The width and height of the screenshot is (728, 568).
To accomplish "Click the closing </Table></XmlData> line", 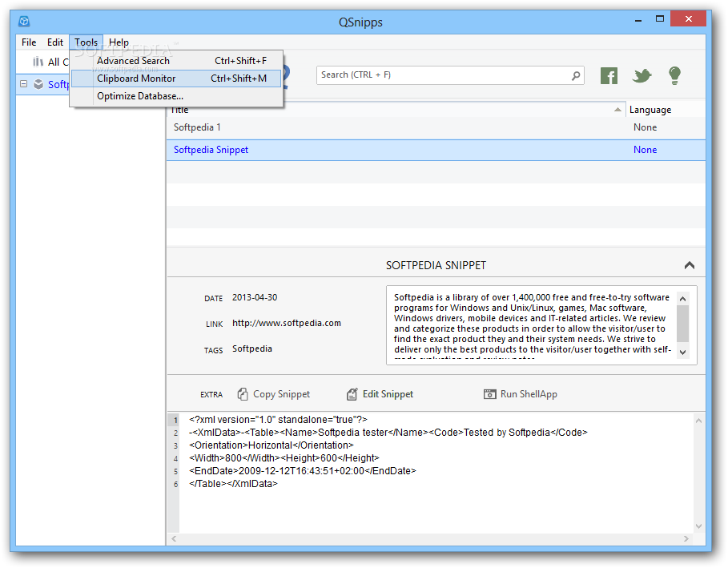I will coord(233,484).
